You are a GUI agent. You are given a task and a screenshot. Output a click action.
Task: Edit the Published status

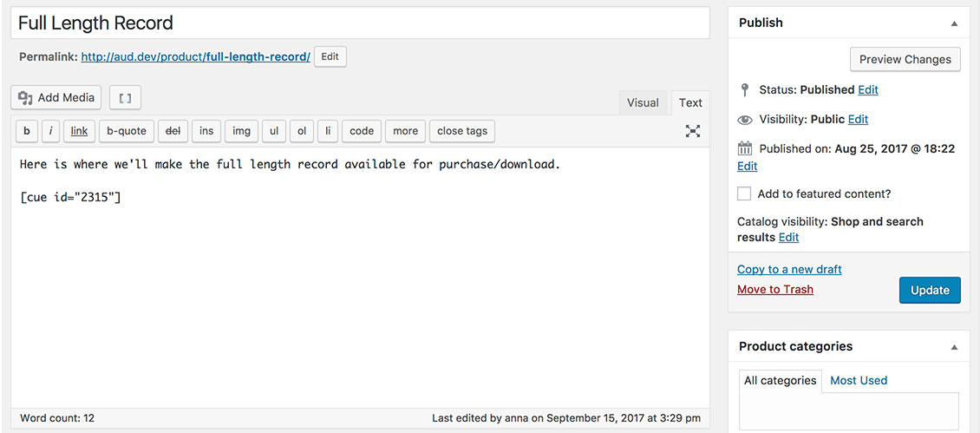tap(868, 90)
